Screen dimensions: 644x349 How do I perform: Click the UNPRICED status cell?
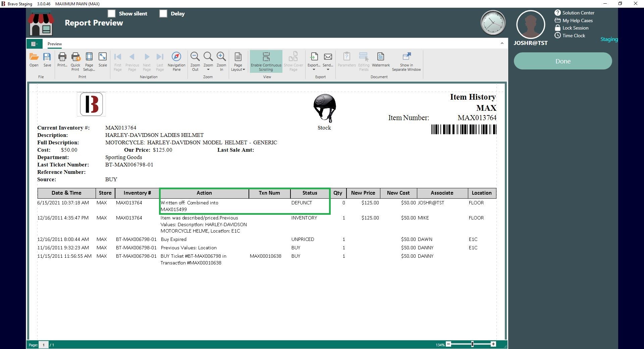[303, 239]
